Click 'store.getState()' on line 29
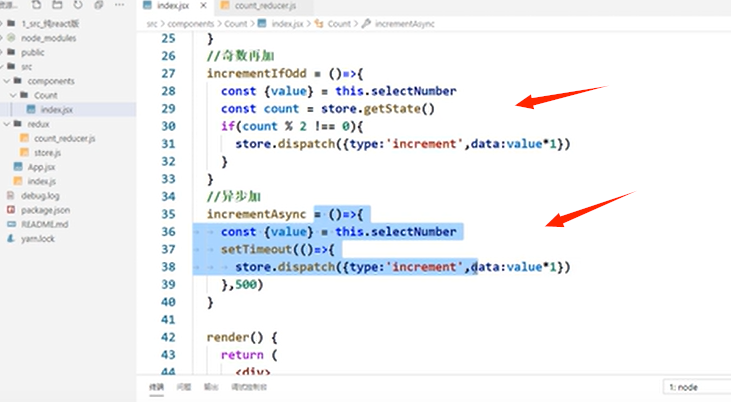 coord(378,109)
